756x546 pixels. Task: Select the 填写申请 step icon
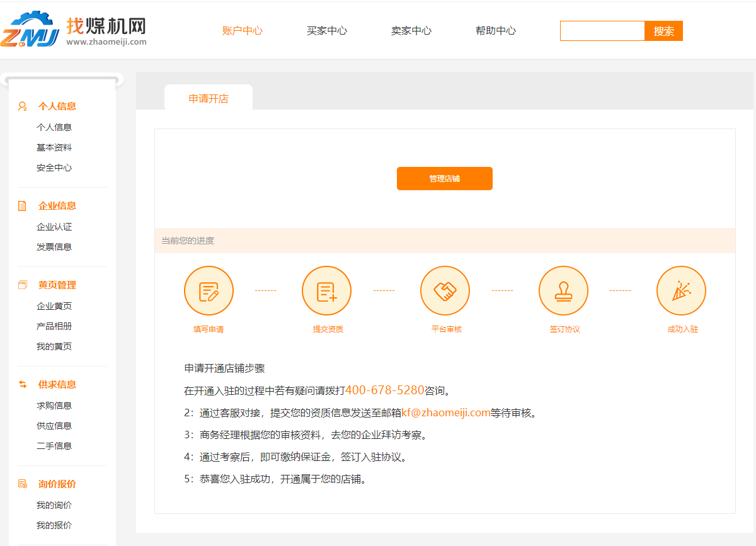209,290
